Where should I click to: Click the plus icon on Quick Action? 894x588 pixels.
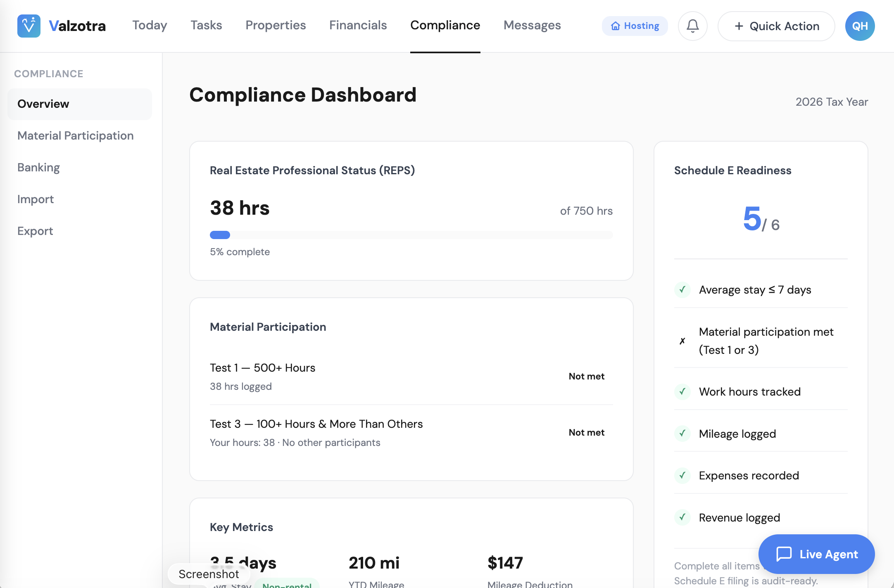pos(739,26)
